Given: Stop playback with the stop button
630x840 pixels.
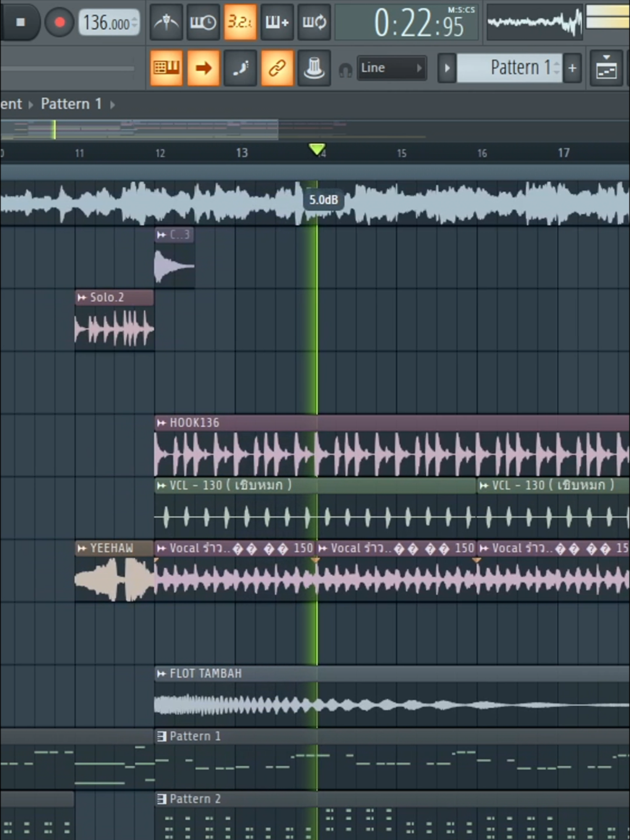Looking at the screenshot, I should pyautogui.click(x=20, y=22).
